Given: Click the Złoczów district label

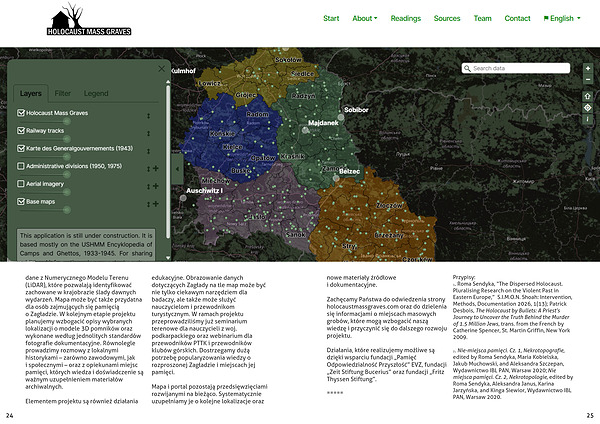Looking at the screenshot, I should click(389, 205).
